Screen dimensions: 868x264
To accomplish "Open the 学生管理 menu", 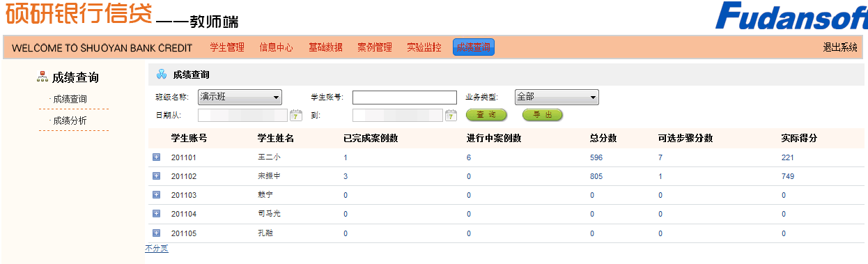I will tap(227, 47).
